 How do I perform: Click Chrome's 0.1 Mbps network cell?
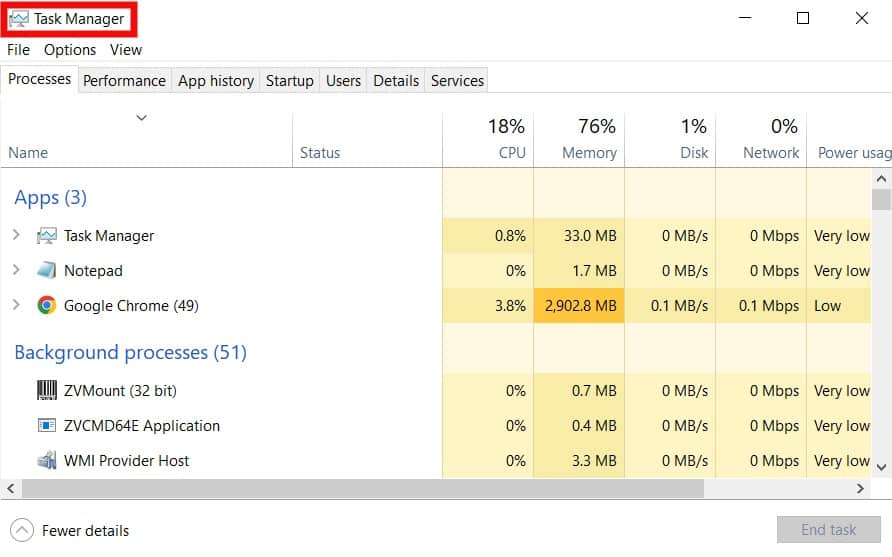point(761,306)
